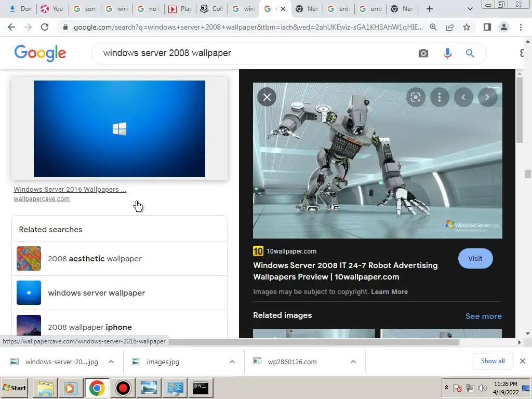Start voice search with the microphone icon

point(447,54)
